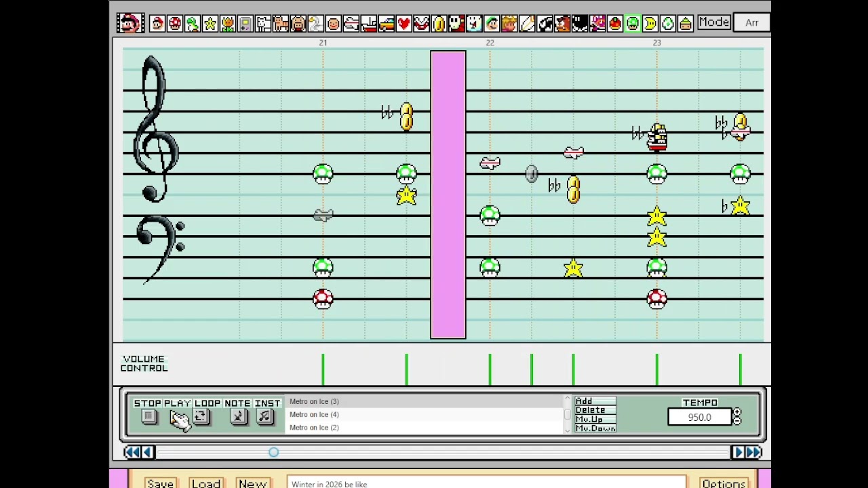The image size is (868, 488).
Task: Jump to song end with double-right arrow
Action: [754, 452]
